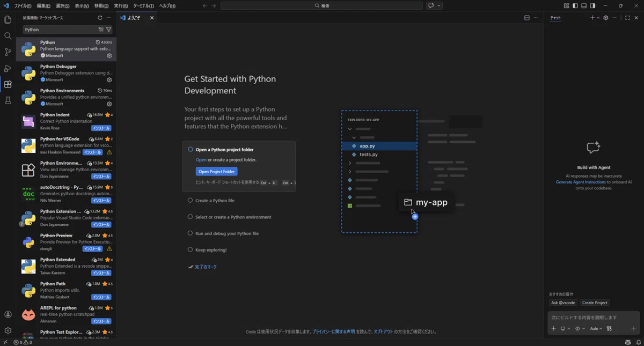
Task: Go back with the navigation arrow
Action: pyautogui.click(x=205, y=6)
